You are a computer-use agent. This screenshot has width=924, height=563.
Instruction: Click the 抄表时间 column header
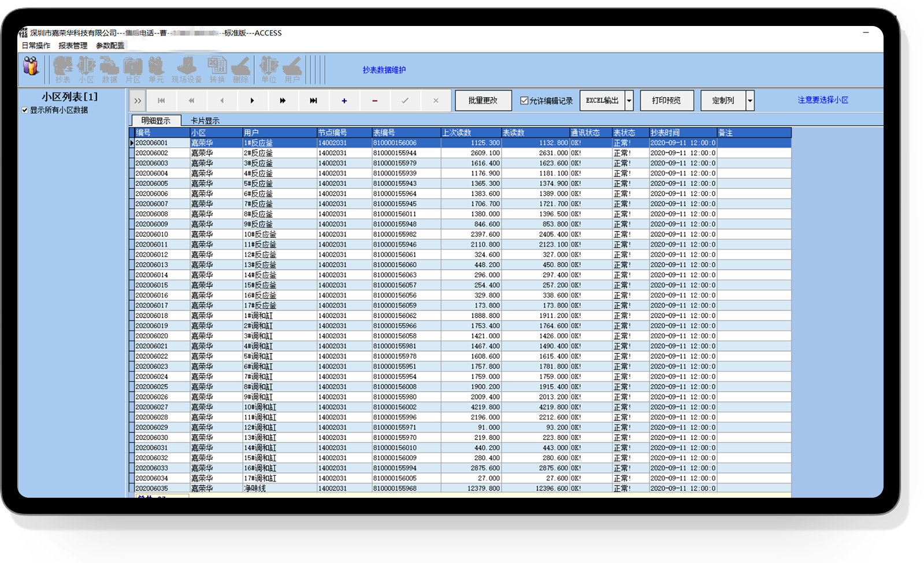coord(683,133)
